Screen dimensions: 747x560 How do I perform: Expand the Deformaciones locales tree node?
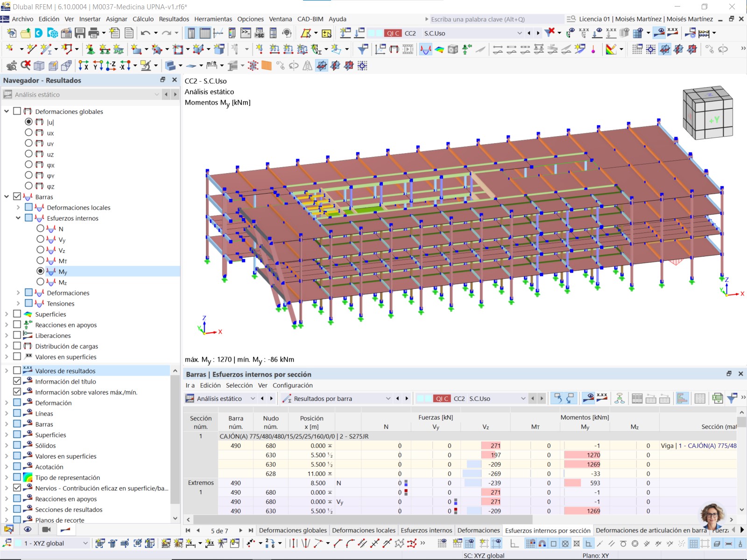pos(18,207)
